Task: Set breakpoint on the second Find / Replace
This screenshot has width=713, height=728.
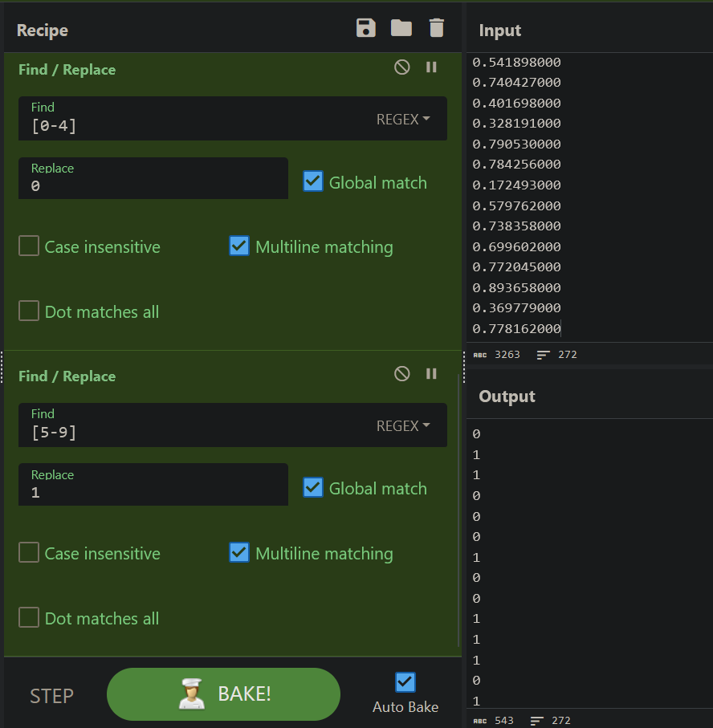Action: (x=431, y=374)
